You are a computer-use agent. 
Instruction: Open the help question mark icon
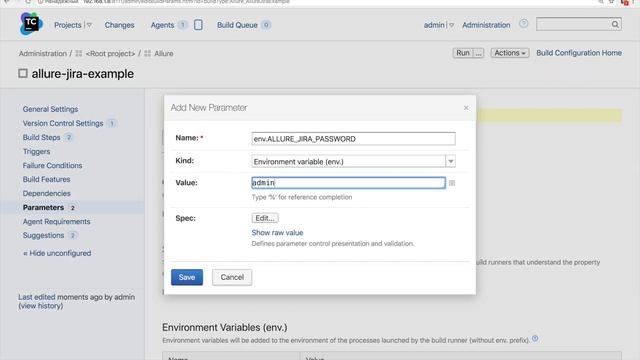point(523,24)
